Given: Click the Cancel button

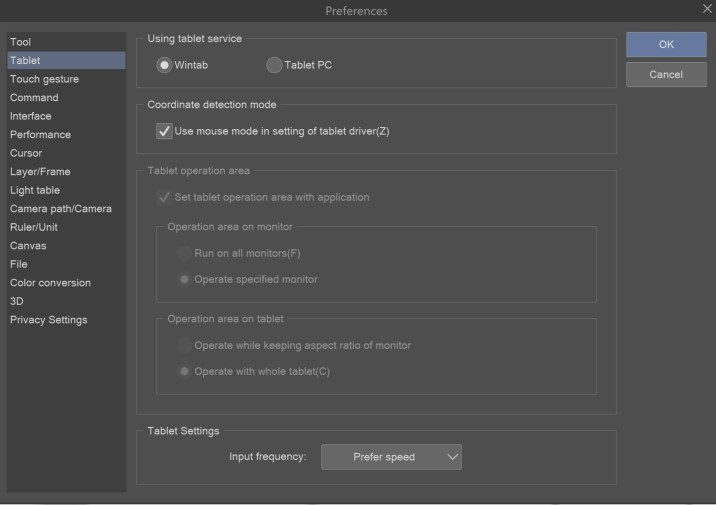Looking at the screenshot, I should pyautogui.click(x=666, y=75).
